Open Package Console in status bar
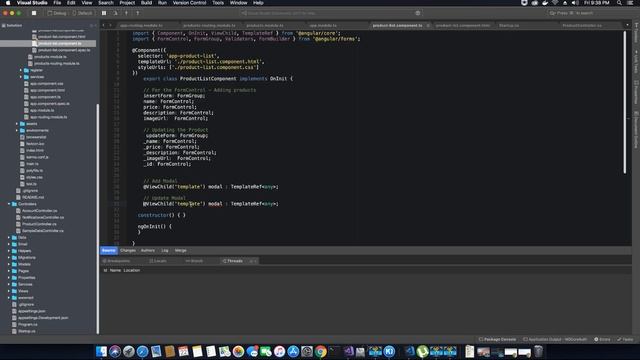640x360 pixels. [497, 340]
